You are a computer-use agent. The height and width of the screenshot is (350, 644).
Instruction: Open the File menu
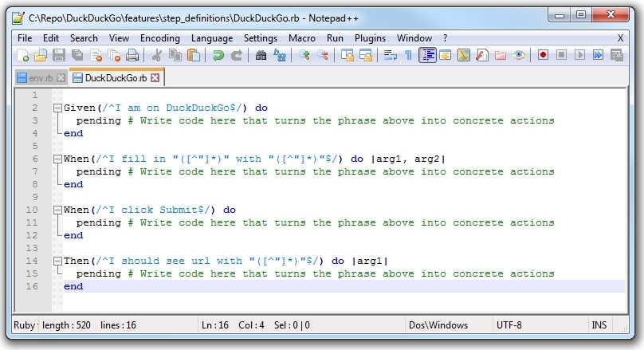(x=25, y=38)
